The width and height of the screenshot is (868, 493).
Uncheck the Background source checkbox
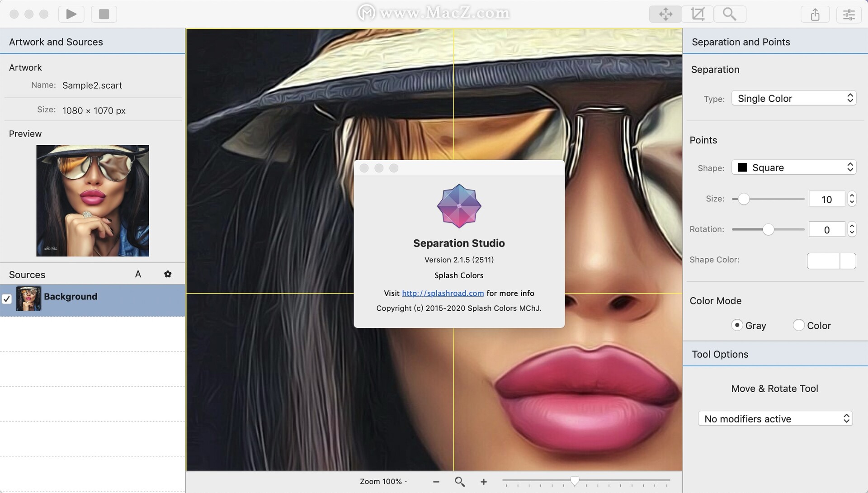click(x=7, y=299)
